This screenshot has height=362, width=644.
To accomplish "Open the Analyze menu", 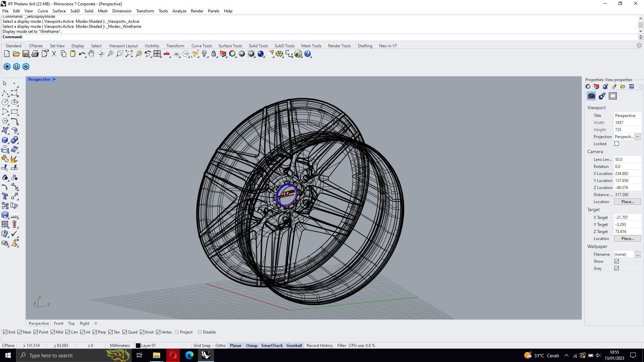I will tap(179, 11).
